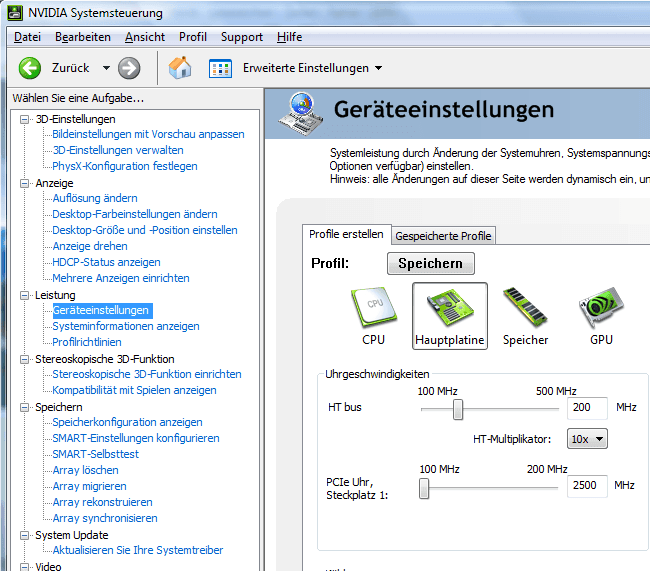
Task: Open the home page house icon
Action: (x=180, y=68)
